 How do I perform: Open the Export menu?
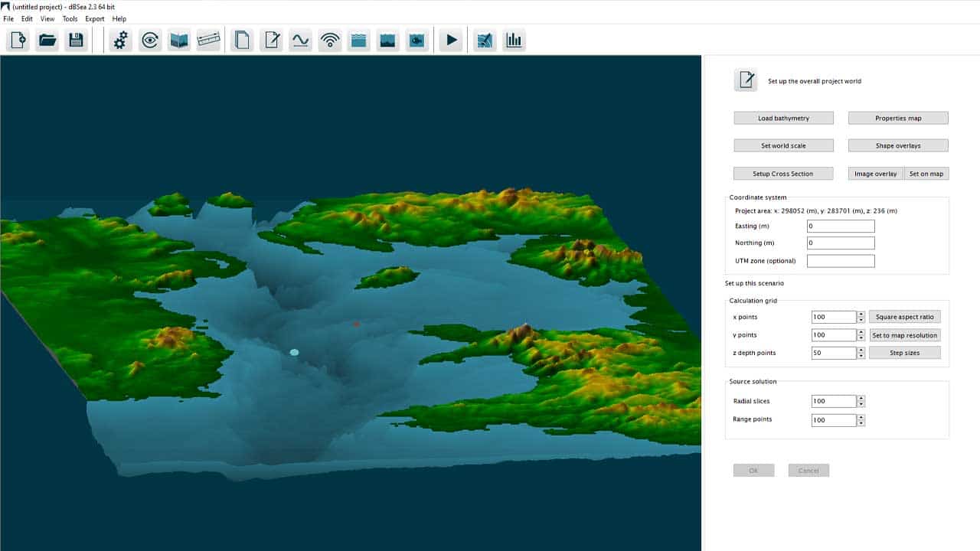tap(95, 18)
